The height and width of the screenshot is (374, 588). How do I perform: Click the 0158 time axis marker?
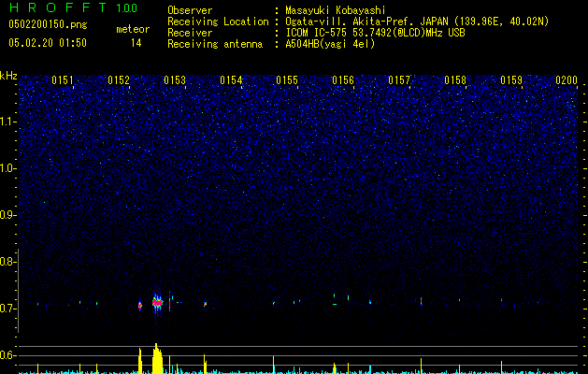click(455, 80)
